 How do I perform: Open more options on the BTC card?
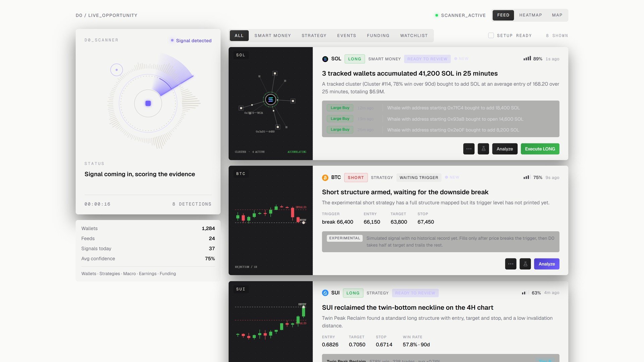click(x=511, y=264)
